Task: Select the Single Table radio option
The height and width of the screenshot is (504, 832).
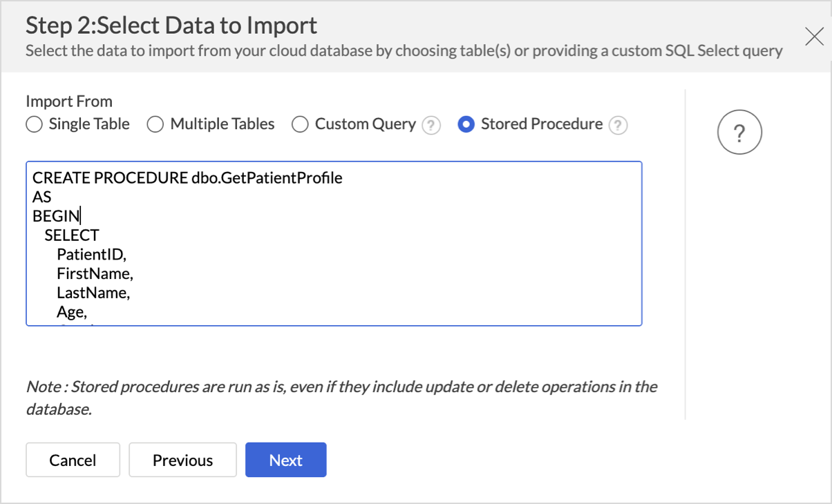Action: [34, 124]
